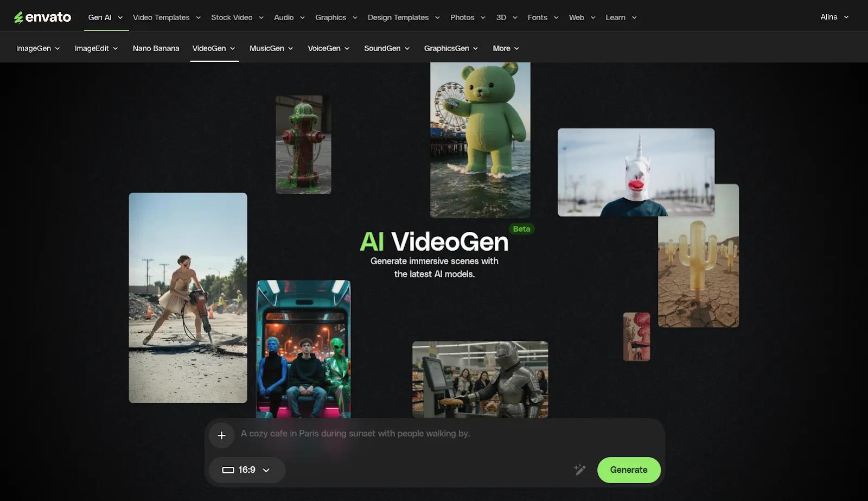The height and width of the screenshot is (501, 868).
Task: Open the Gen AI menu
Action: click(105, 17)
